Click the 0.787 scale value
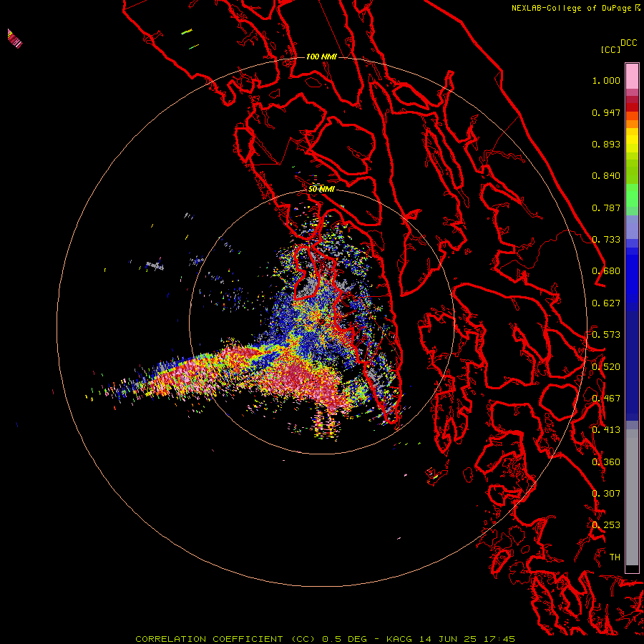This screenshot has height=644, width=644. click(x=606, y=208)
